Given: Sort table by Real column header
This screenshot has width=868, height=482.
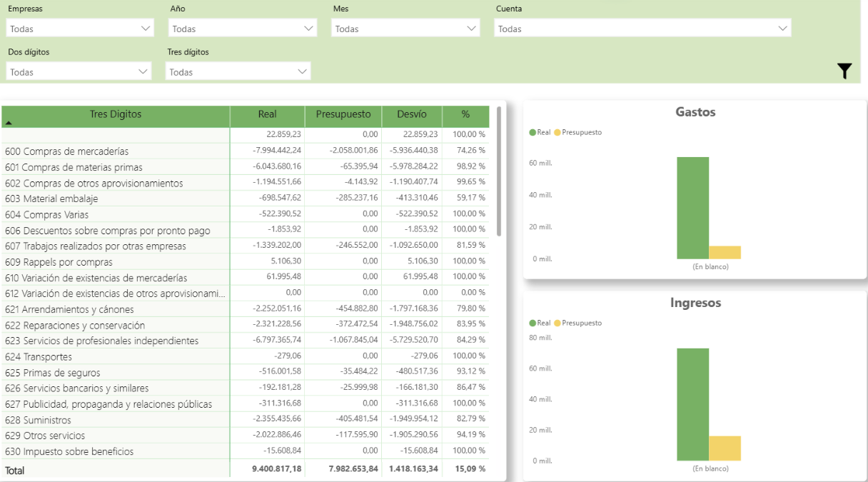Looking at the screenshot, I should [267, 114].
